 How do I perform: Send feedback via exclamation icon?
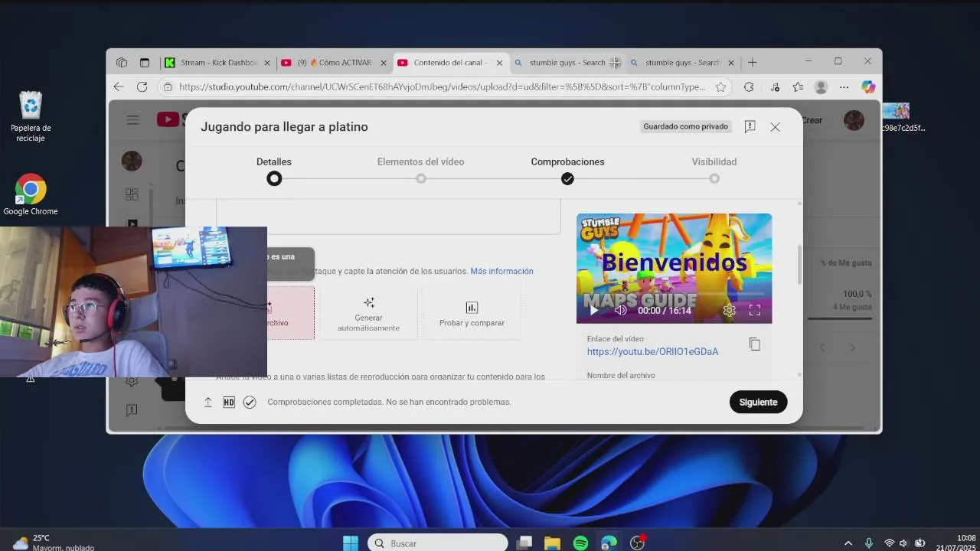[x=750, y=126]
